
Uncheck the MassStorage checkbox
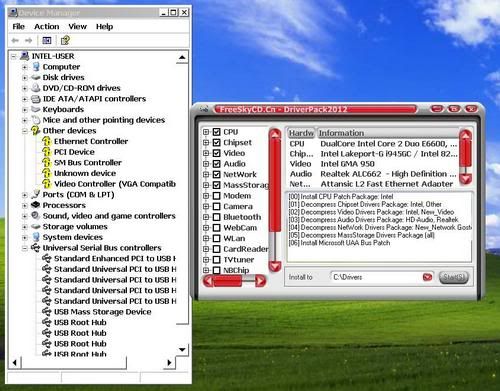point(216,185)
